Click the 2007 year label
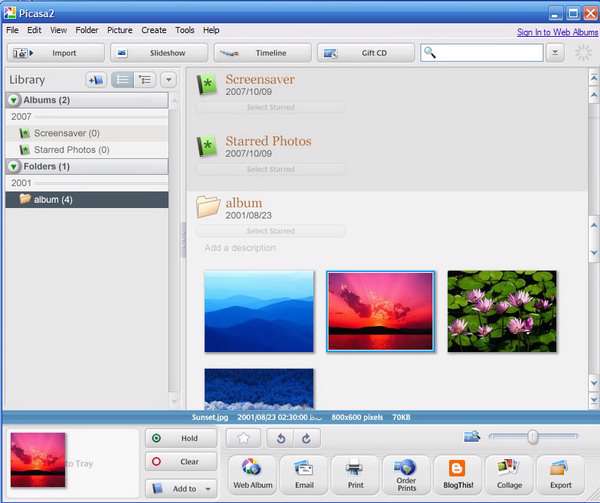This screenshot has width=600, height=503. (21, 117)
